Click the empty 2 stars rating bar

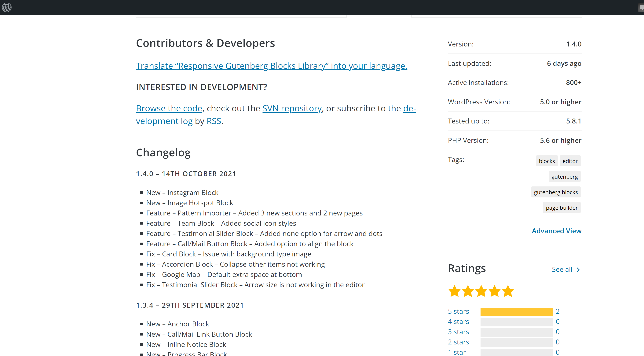tap(516, 343)
